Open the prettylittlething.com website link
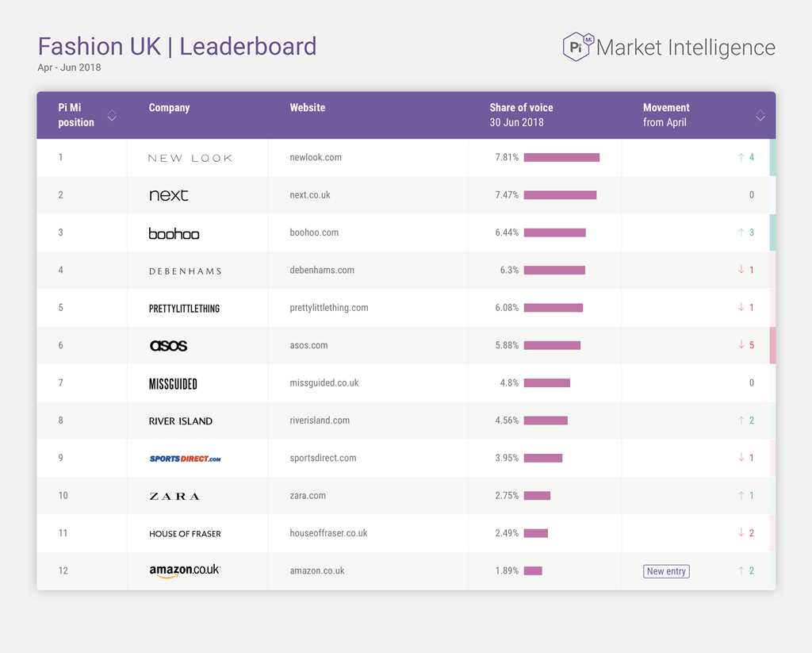 pos(329,308)
